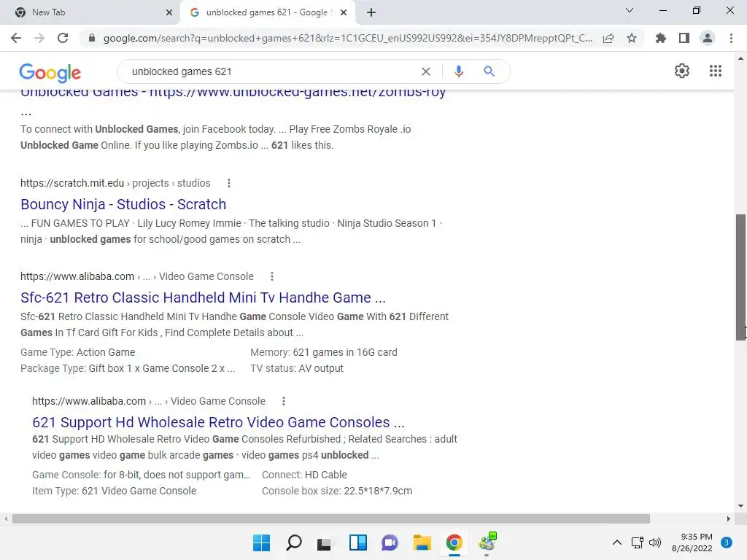747x560 pixels.
Task: Click the scroll up arrow
Action: point(740,58)
